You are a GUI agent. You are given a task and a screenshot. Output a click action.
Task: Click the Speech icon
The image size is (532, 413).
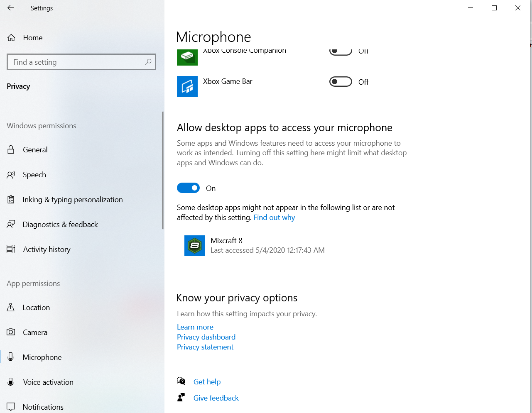11,175
